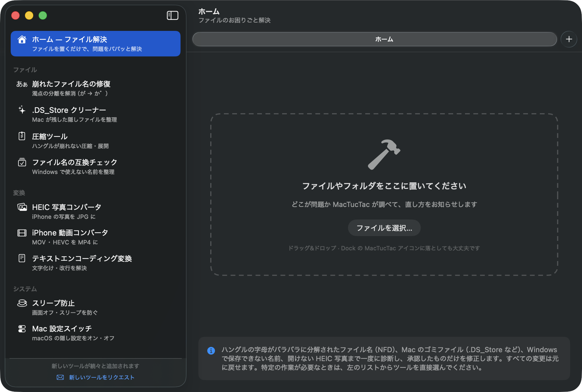The width and height of the screenshot is (582, 392).
Task: Open the HEIC 写真コンバータ tool
Action: [x=96, y=211]
